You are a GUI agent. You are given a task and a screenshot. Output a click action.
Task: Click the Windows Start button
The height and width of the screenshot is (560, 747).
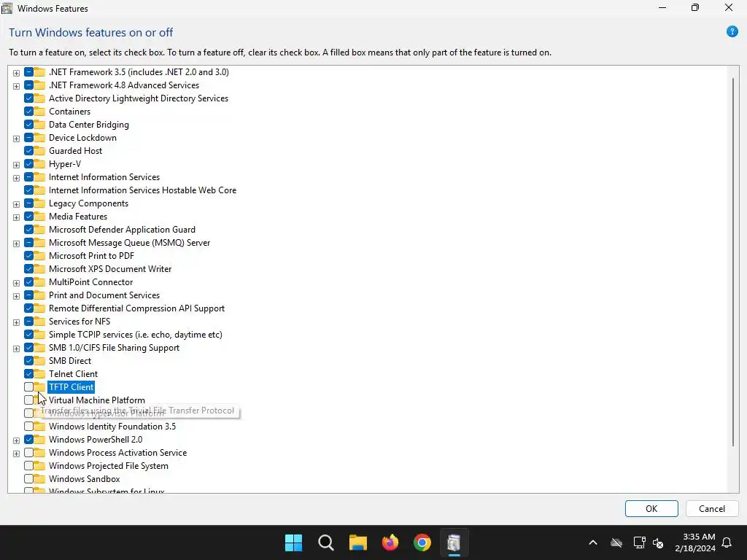click(293, 542)
